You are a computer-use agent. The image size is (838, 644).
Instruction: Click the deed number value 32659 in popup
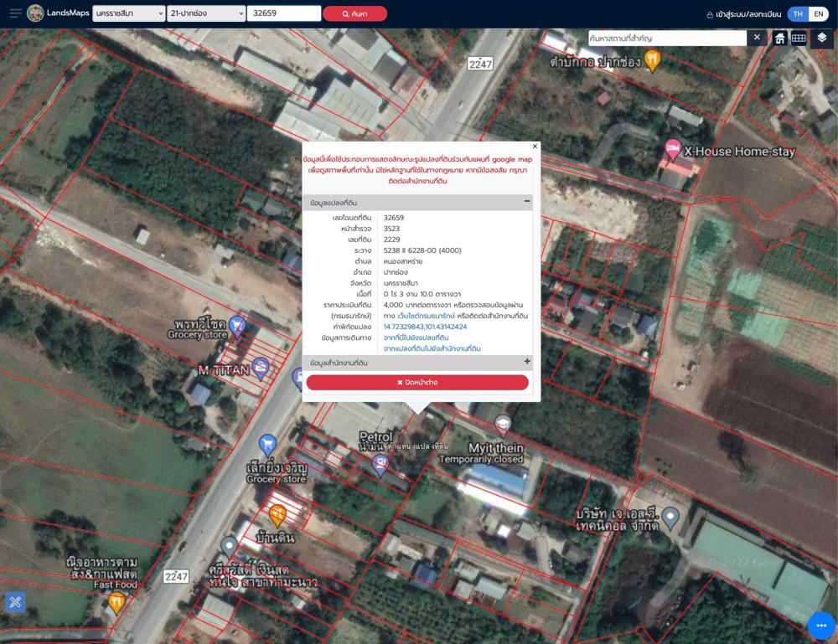(x=393, y=218)
